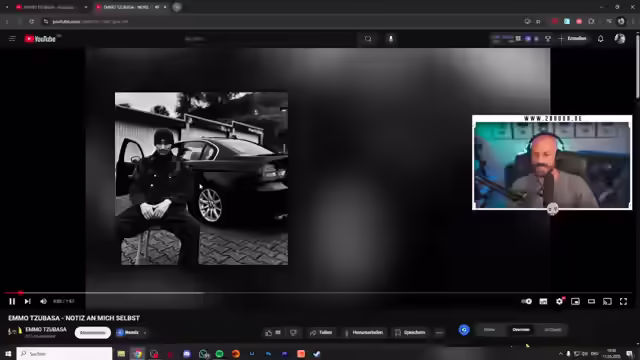Enter fullscreen mode

click(x=623, y=301)
